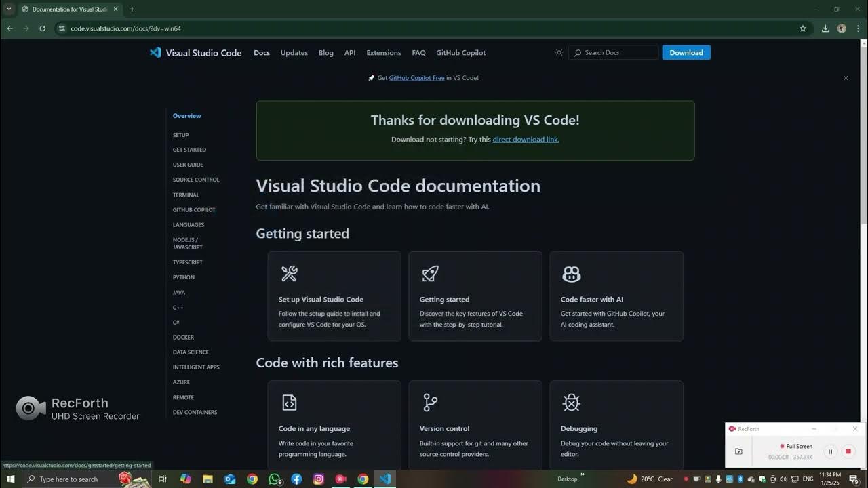
Task: Toggle the light/dark theme icon
Action: pos(559,53)
